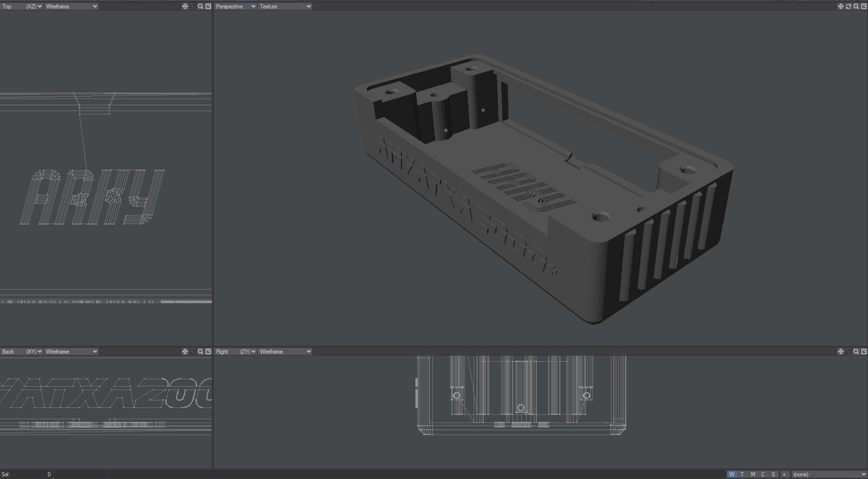Image resolution: width=868 pixels, height=479 pixels.
Task: Click the zoom magnifier in Perspective viewport header
Action: (856, 7)
